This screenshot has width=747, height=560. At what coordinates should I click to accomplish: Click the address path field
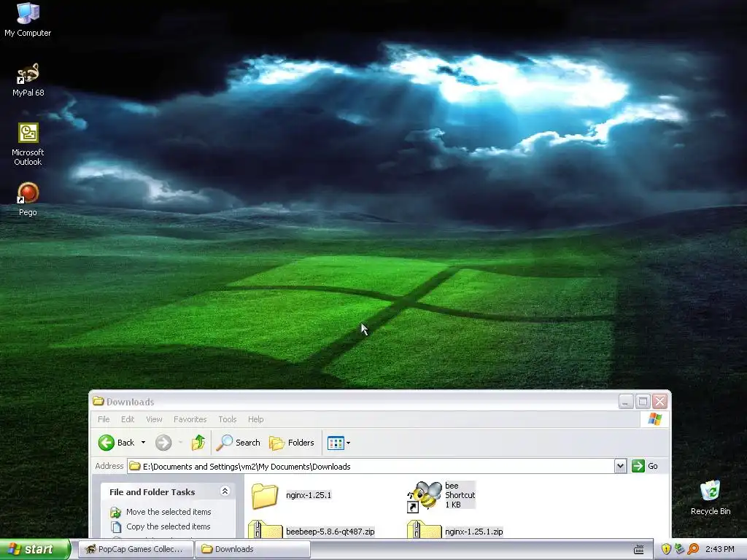[371, 466]
